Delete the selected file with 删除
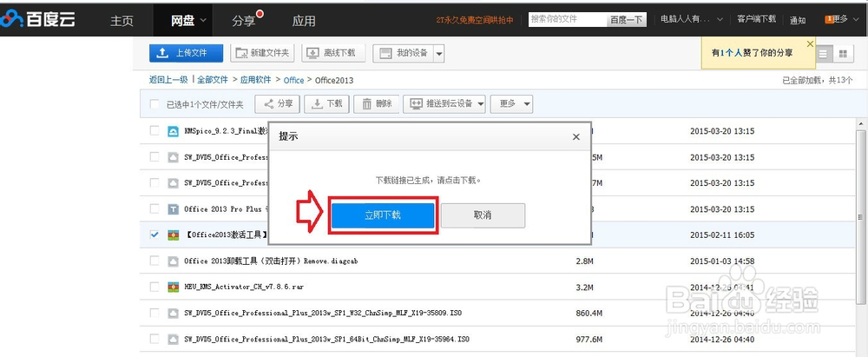The width and height of the screenshot is (868, 357). click(x=376, y=103)
